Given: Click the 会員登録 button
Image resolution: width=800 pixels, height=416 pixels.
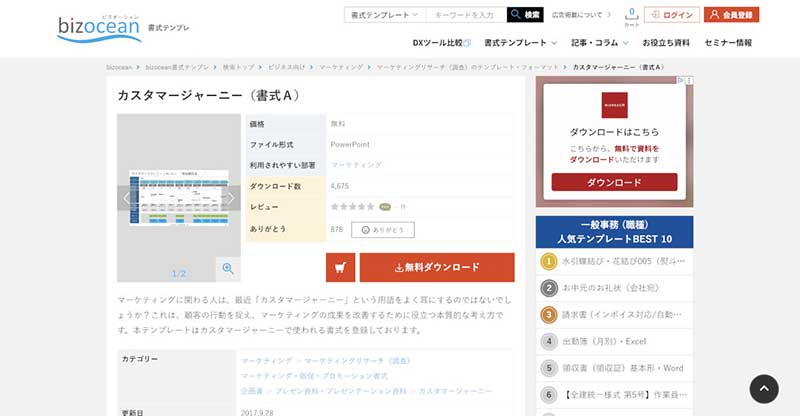Looking at the screenshot, I should (x=732, y=15).
